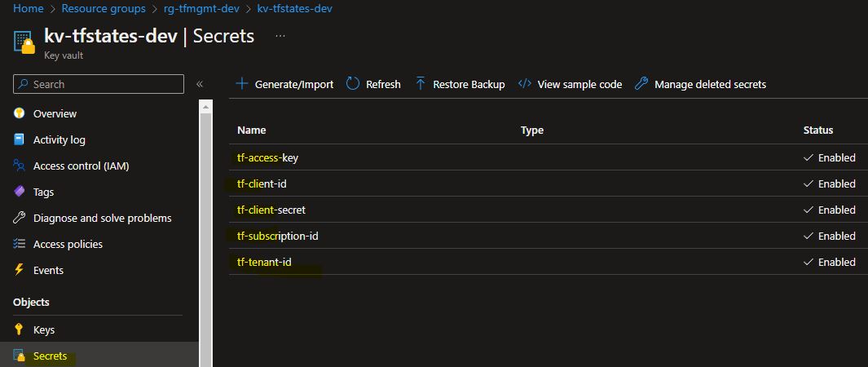Click the Key vault lock icon beside title
868x367 pixels.
coord(24,42)
